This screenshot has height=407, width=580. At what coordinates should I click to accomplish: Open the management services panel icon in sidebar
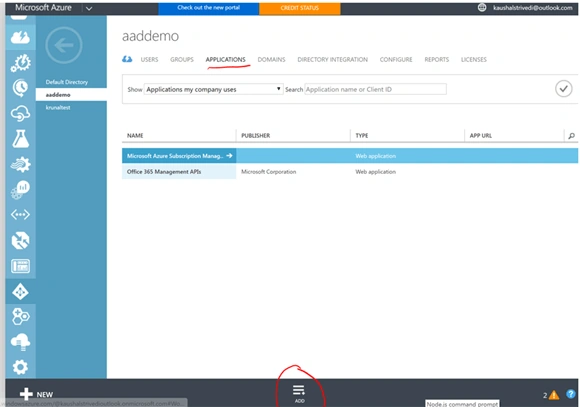20,266
